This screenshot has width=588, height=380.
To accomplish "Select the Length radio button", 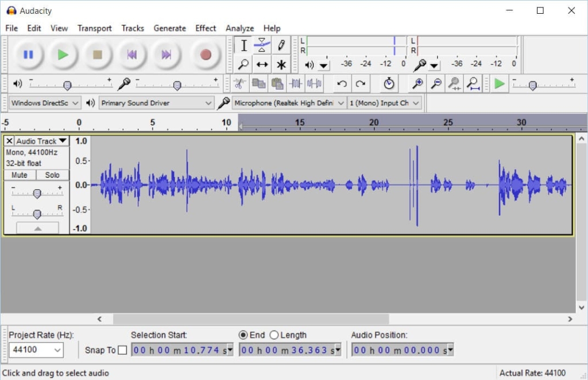I will point(274,335).
